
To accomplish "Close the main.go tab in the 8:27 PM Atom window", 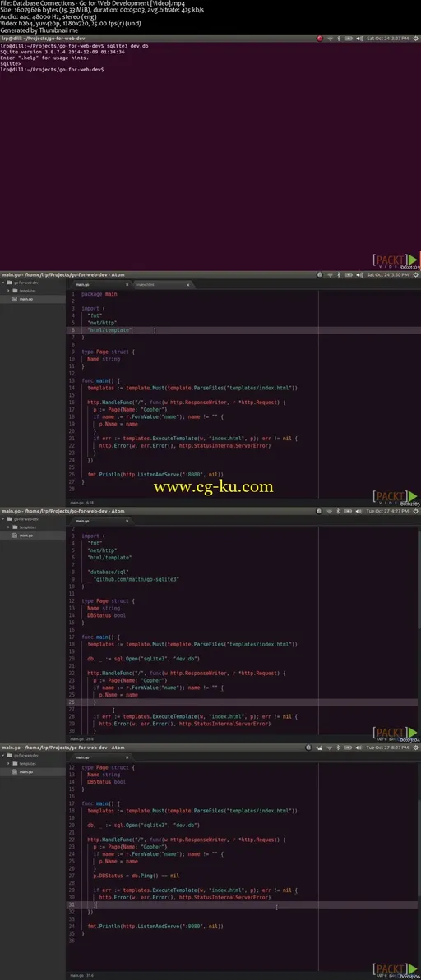I will coord(127,757).
